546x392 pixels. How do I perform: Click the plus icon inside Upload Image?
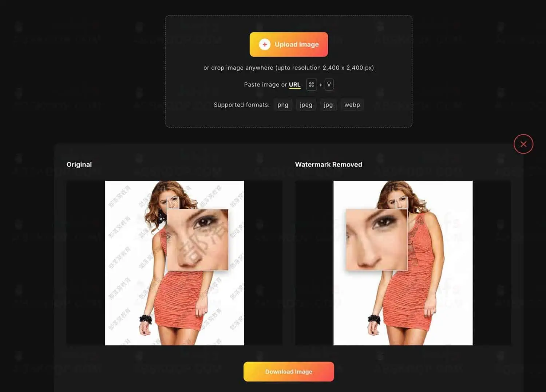(x=265, y=44)
